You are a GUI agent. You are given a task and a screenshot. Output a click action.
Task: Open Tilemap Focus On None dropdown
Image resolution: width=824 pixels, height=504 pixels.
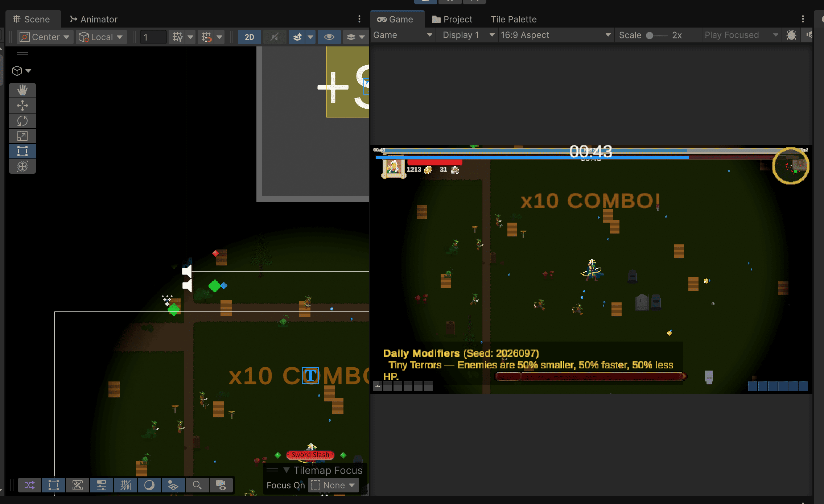point(333,485)
